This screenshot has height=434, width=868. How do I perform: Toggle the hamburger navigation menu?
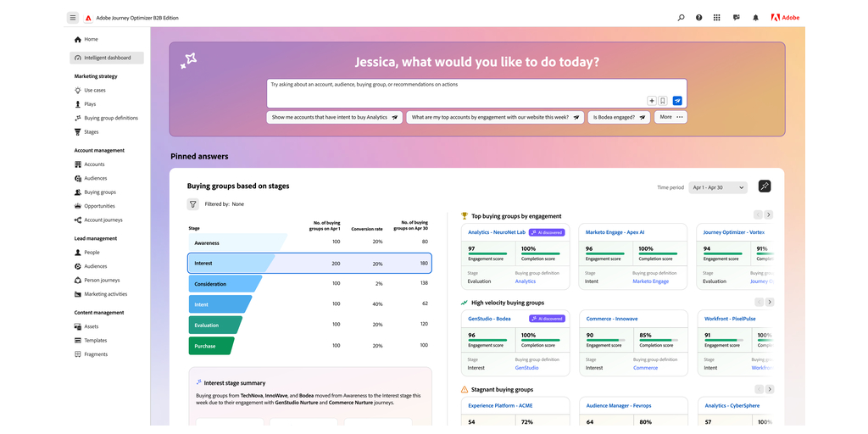[x=73, y=17]
